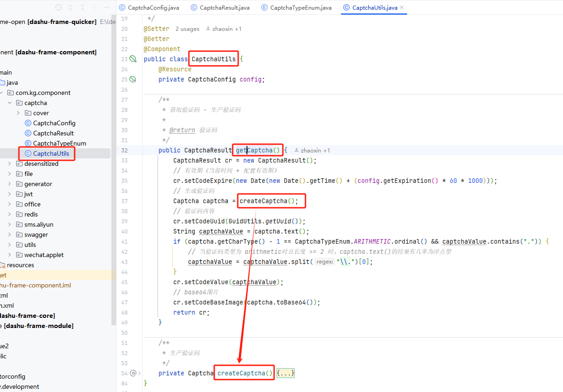Expand the jwt package
This screenshot has width=563, height=392.
pyautogui.click(x=10, y=194)
